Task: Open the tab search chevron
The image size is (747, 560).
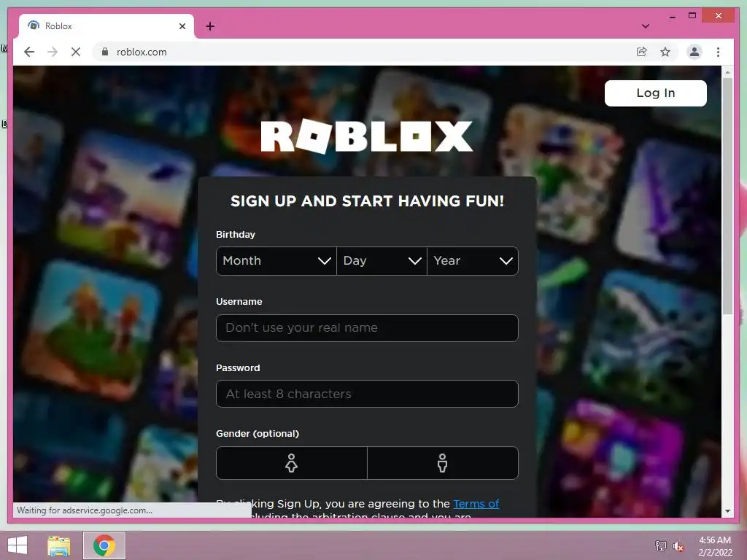Action: click(x=646, y=26)
